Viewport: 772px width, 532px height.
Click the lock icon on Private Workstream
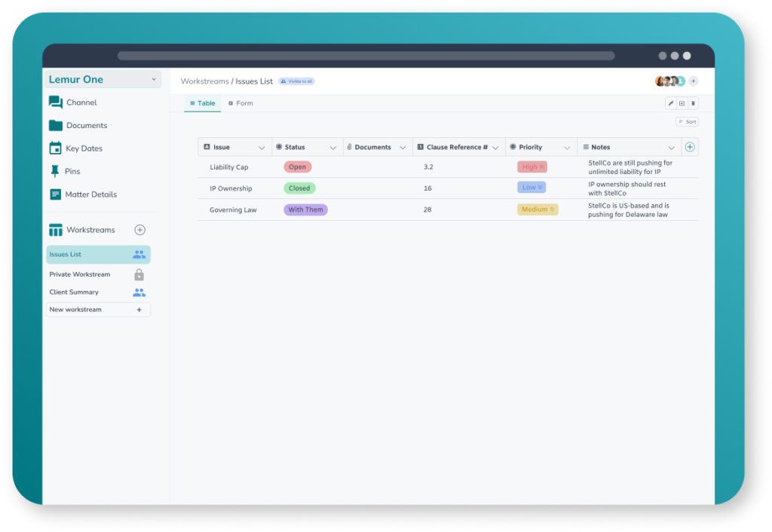pyautogui.click(x=139, y=275)
